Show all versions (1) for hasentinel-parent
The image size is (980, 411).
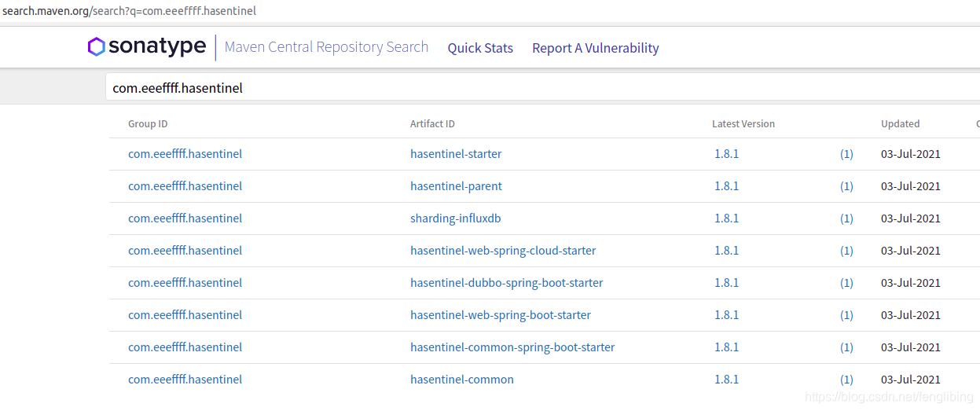pos(846,186)
